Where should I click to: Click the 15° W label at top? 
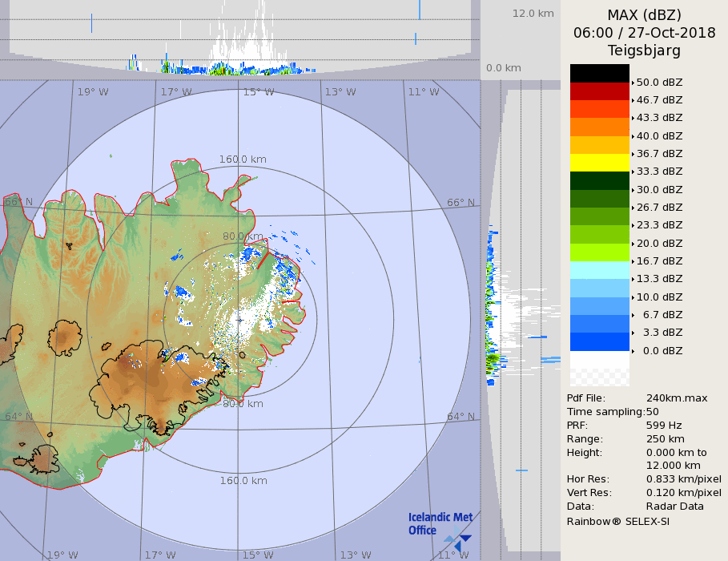(258, 92)
